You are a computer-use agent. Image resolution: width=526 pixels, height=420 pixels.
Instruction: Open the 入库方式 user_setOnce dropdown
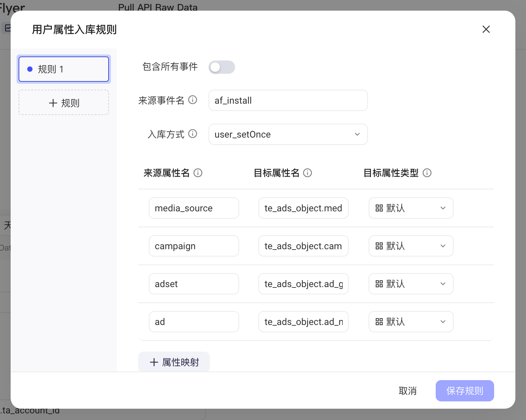288,134
